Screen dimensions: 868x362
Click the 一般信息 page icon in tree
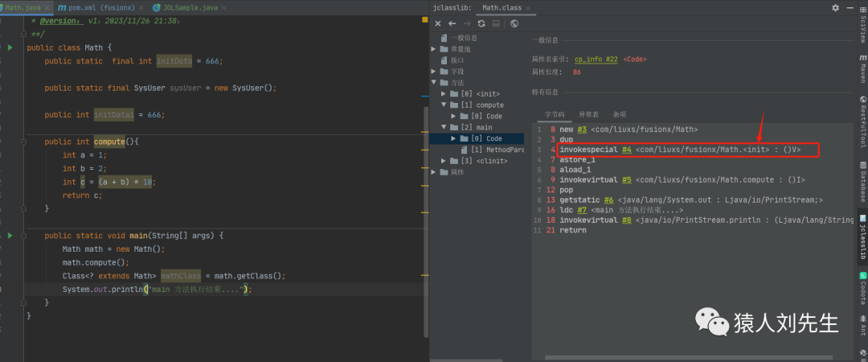tap(444, 38)
